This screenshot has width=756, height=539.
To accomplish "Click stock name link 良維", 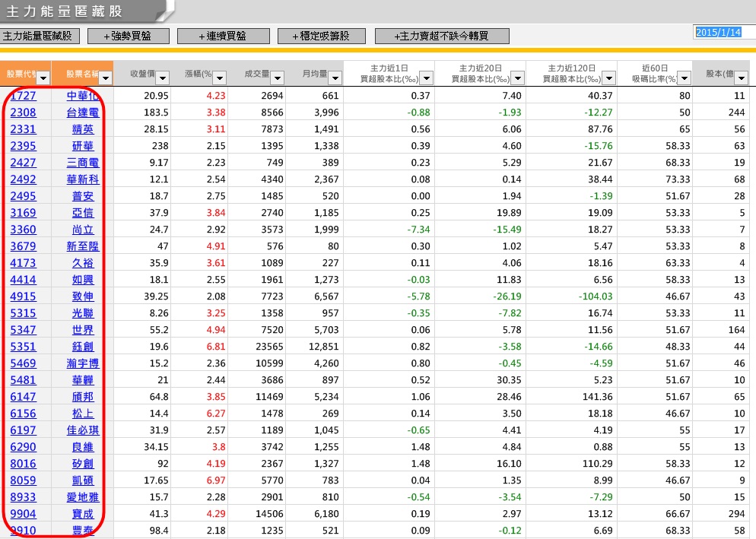I will [x=83, y=447].
